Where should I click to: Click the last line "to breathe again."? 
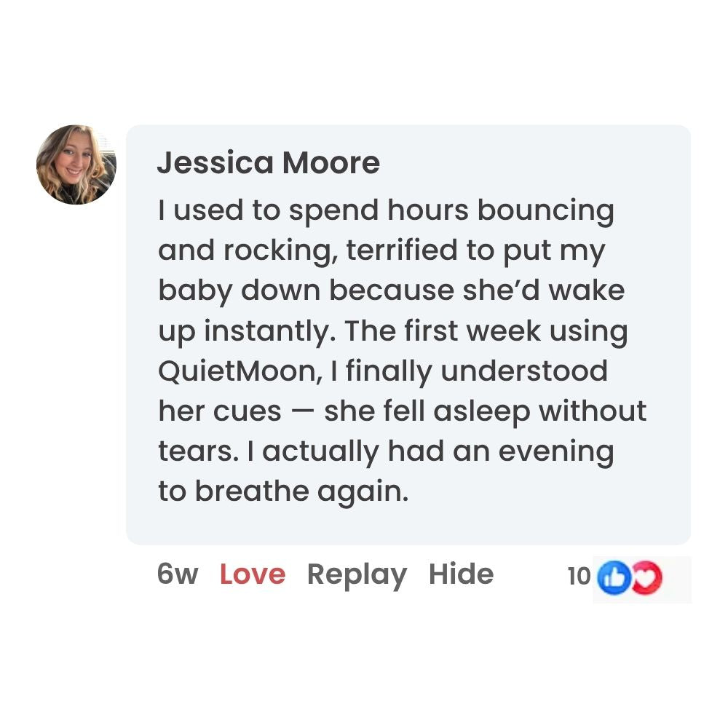coord(283,491)
